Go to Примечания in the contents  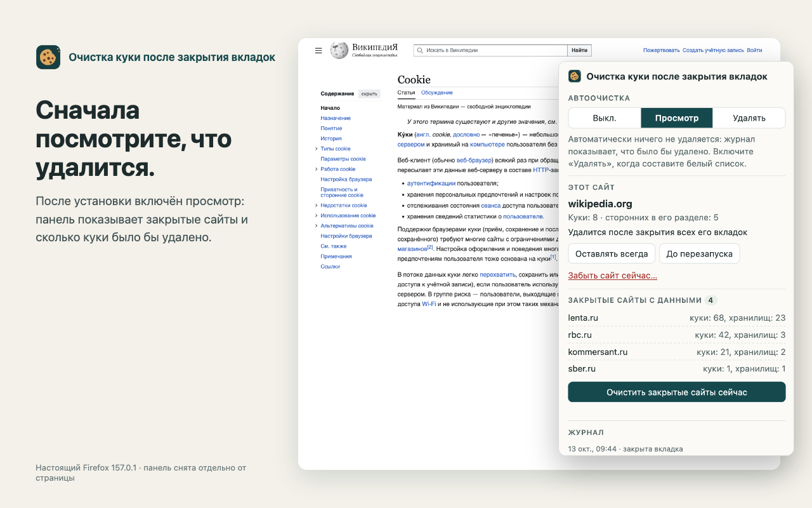click(336, 257)
